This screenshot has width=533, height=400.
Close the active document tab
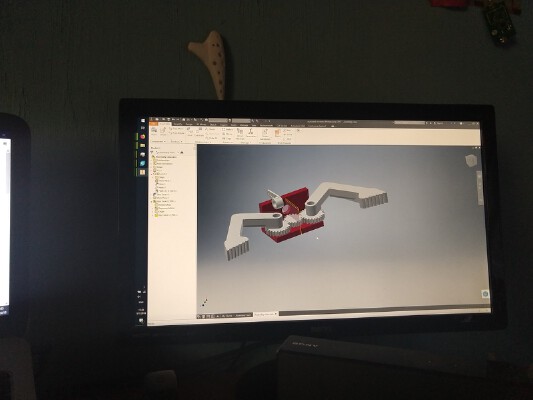(x=276, y=314)
